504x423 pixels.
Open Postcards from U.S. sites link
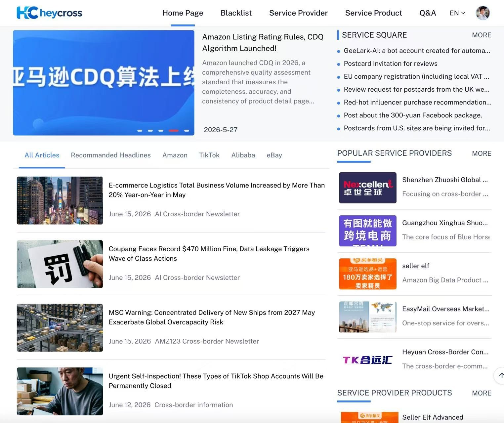[417, 128]
